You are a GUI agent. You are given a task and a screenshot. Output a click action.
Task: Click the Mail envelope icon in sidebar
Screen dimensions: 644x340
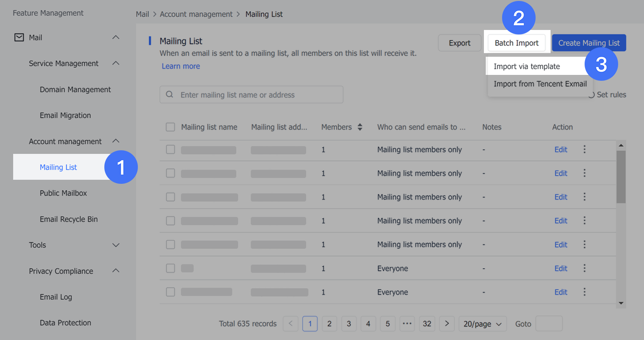(19, 37)
